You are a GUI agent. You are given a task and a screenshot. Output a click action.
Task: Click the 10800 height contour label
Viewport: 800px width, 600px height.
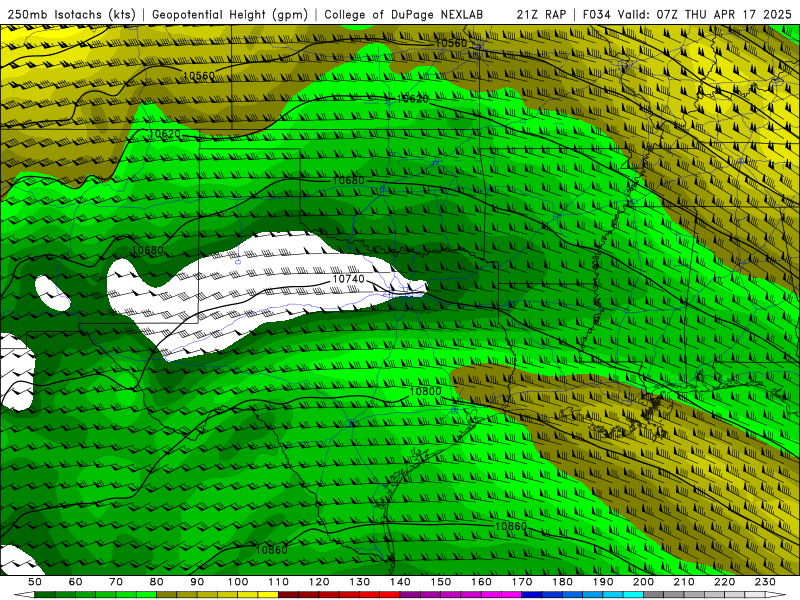point(425,392)
